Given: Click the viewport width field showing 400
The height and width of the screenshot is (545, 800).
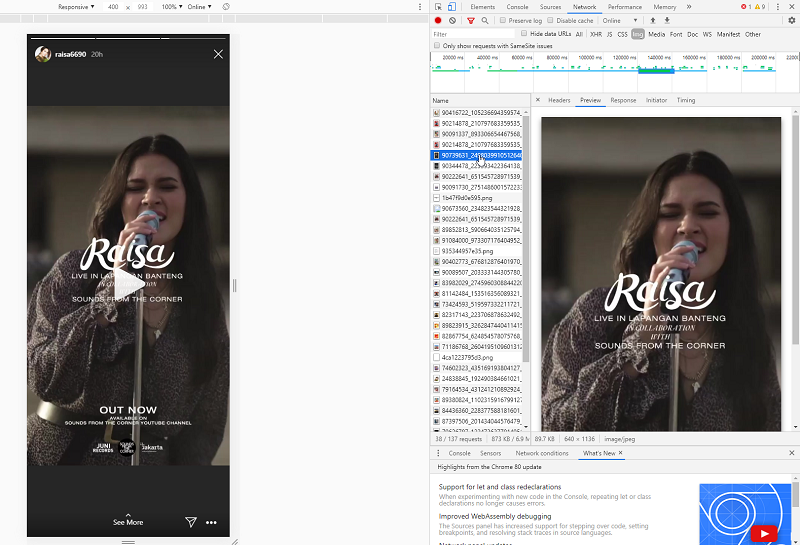Looking at the screenshot, I should pyautogui.click(x=113, y=7).
